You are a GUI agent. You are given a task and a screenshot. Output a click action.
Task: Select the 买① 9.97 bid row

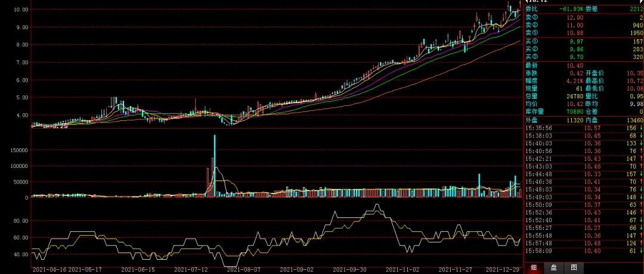pyautogui.click(x=584, y=42)
